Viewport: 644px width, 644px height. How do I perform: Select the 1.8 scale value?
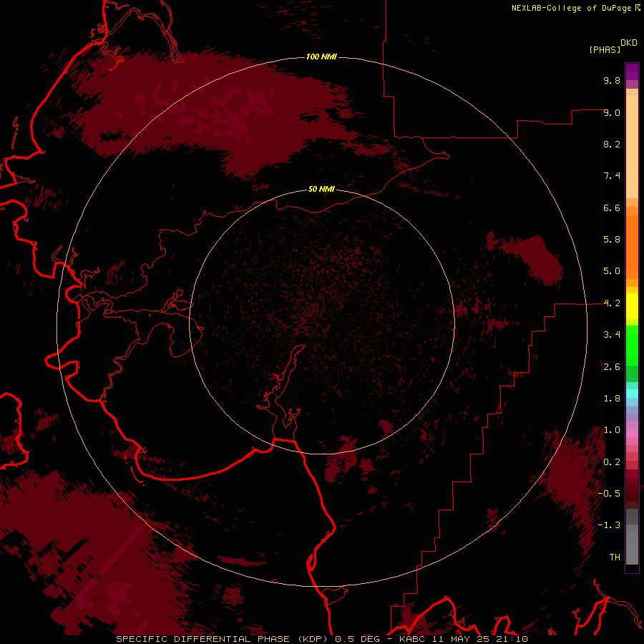pos(612,399)
